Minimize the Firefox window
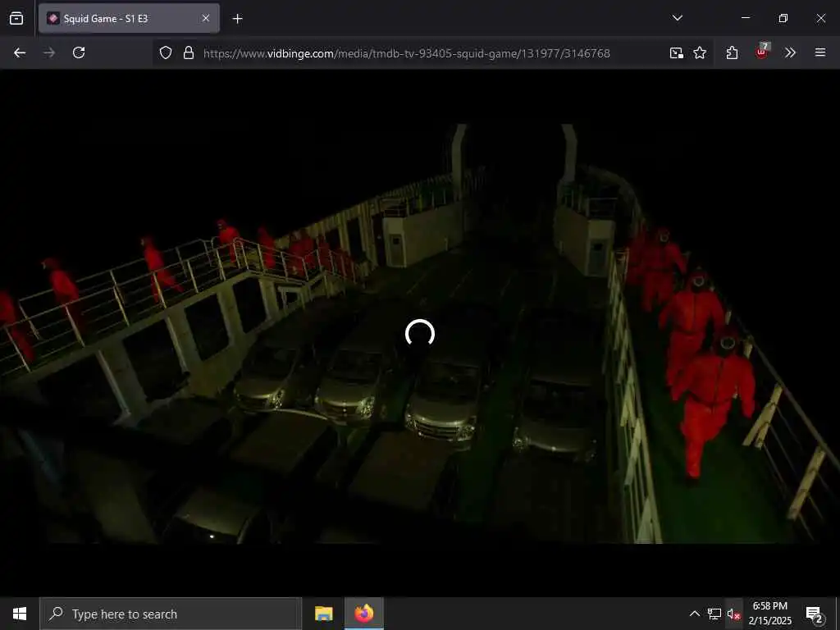This screenshot has height=630, width=840. pyautogui.click(x=745, y=18)
